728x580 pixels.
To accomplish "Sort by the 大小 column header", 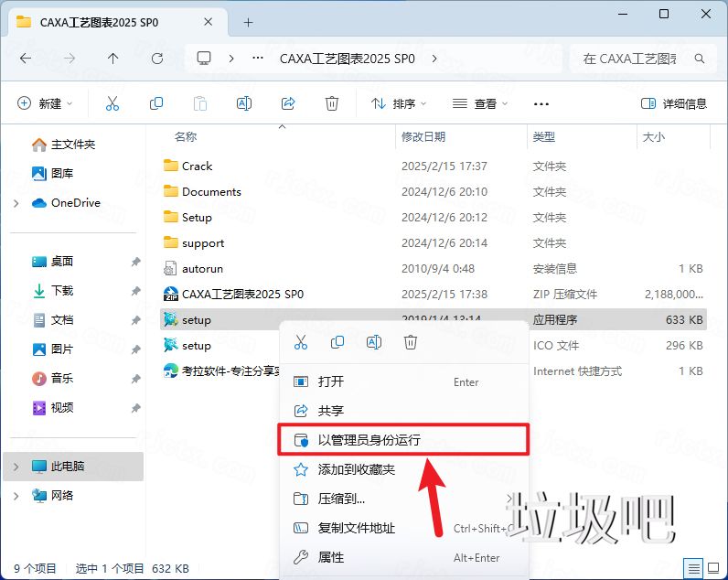I will tap(654, 136).
